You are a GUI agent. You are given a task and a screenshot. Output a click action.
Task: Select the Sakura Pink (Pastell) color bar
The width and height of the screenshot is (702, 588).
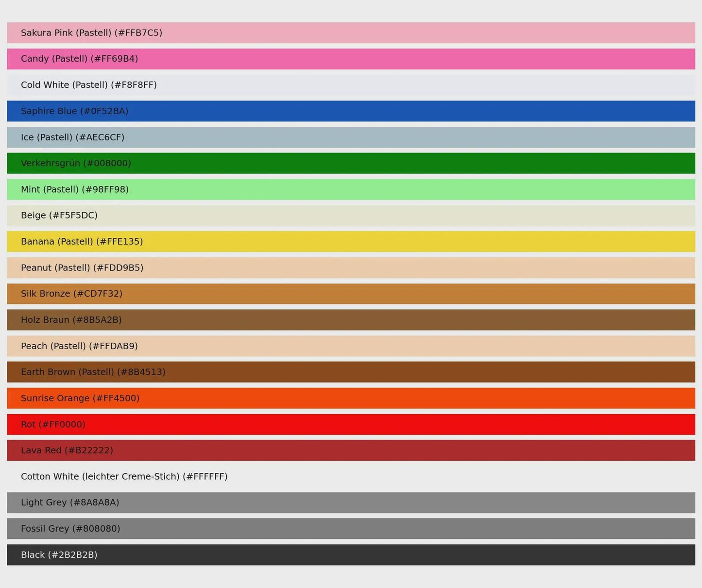point(351,33)
